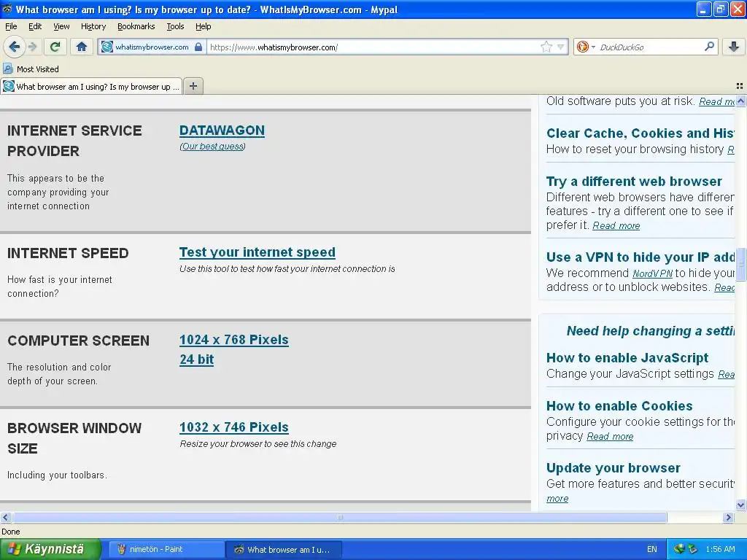Click the Our best guess link

pos(212,146)
